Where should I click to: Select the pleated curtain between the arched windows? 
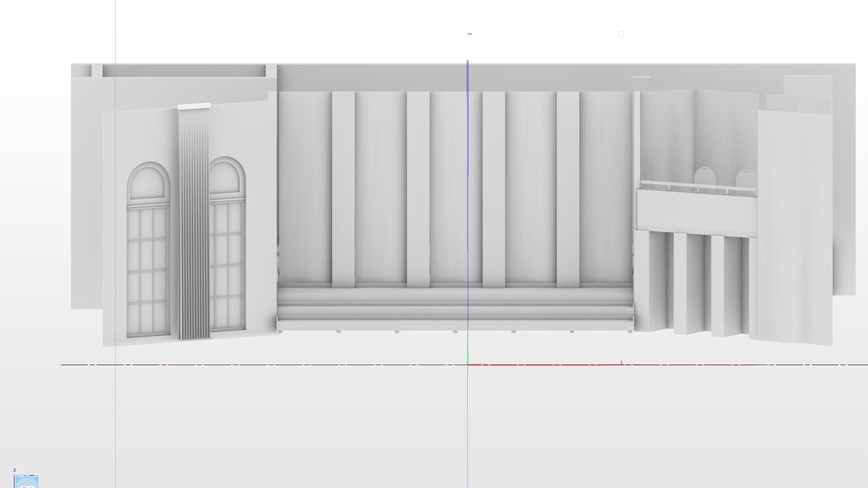point(195,222)
